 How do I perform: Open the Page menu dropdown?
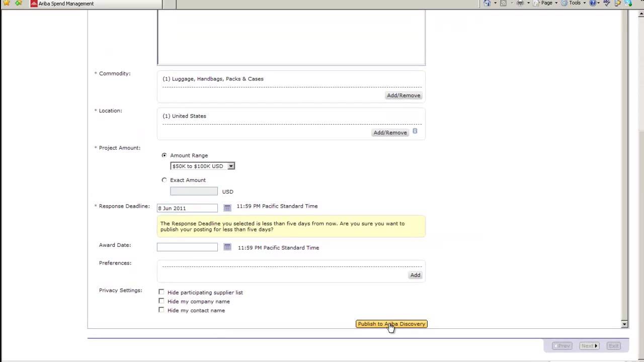tap(546, 3)
